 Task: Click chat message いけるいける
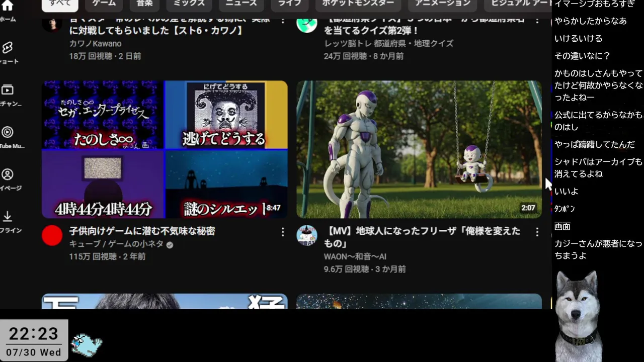click(x=578, y=39)
